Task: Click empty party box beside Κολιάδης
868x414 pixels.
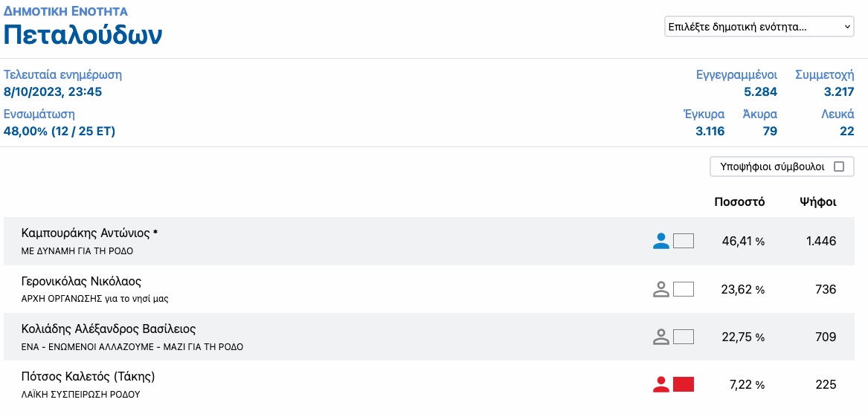Action: click(683, 337)
